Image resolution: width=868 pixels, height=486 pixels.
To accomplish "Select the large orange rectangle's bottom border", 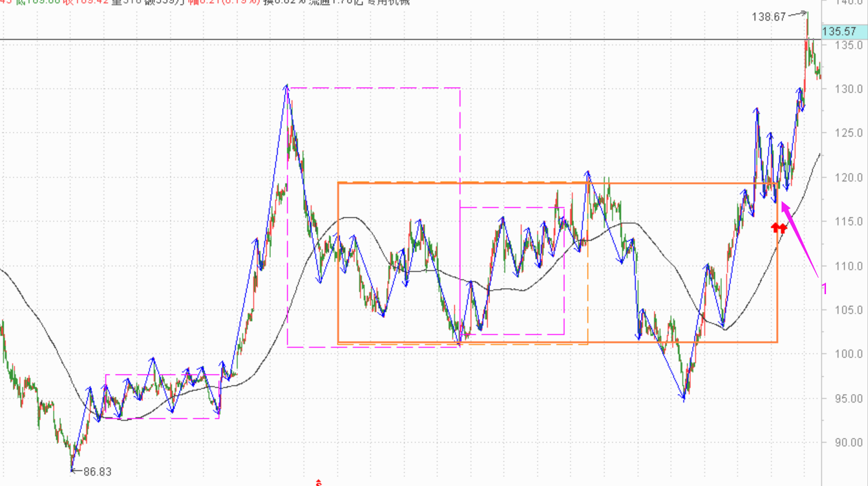I will [x=548, y=342].
